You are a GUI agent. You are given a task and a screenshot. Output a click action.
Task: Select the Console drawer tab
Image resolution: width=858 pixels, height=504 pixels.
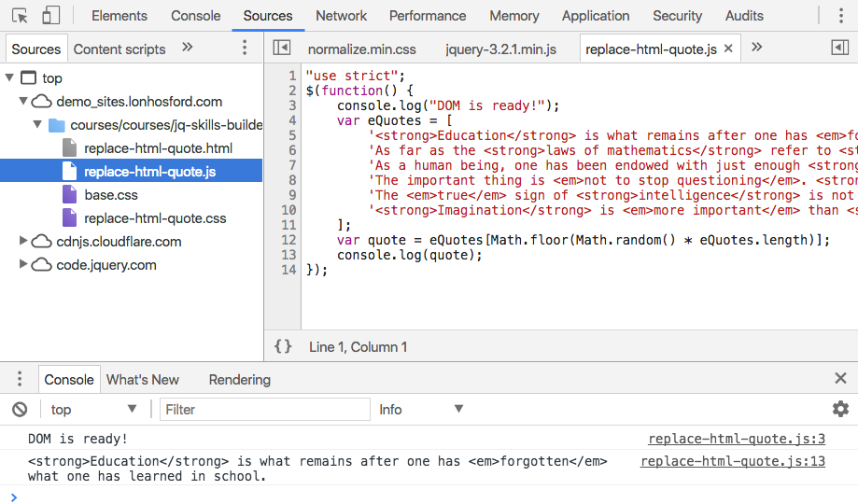click(x=69, y=379)
